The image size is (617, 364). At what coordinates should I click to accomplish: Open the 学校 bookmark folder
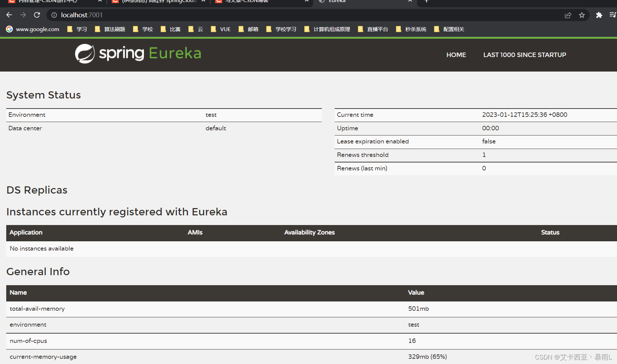[143, 29]
